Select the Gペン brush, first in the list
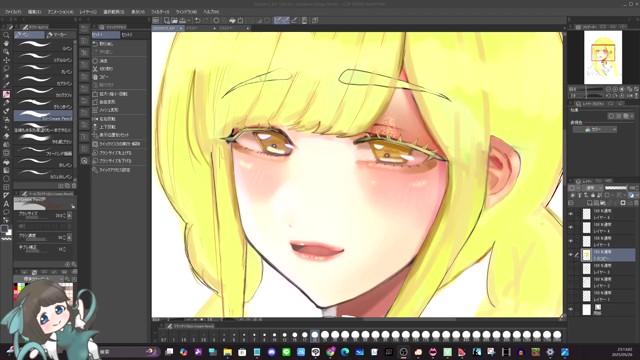 click(x=44, y=45)
